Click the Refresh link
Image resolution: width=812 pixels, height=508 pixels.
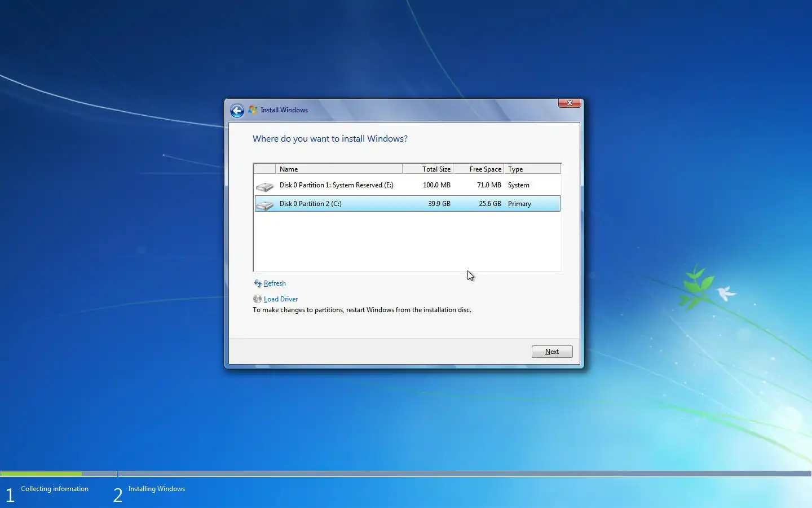click(275, 283)
